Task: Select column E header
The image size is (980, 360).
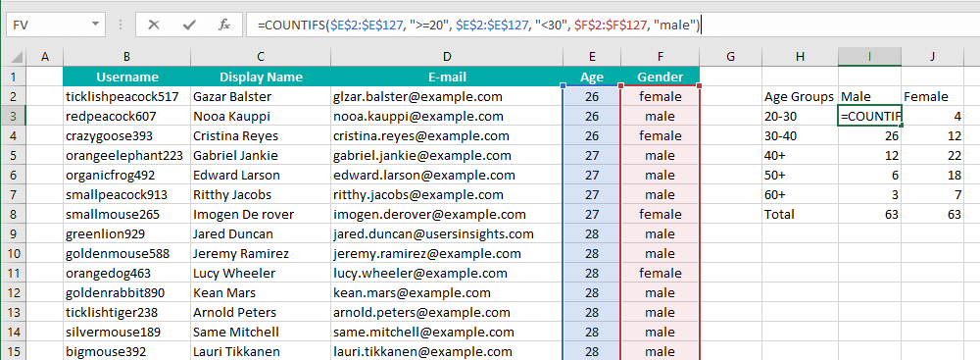Action: [592, 57]
